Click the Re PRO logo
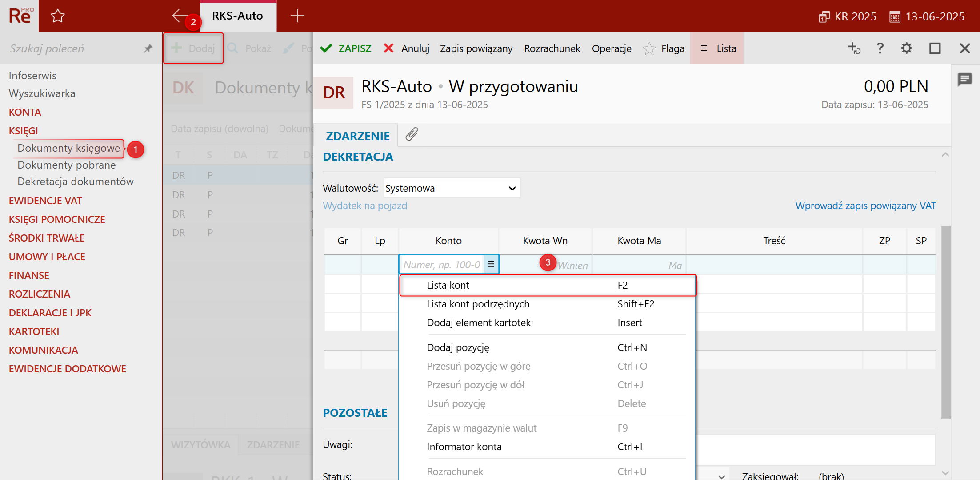980x480 pixels. [x=20, y=16]
